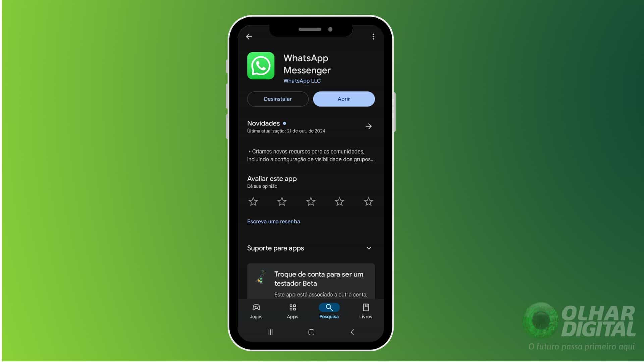Viewport: 644px width, 362px height.
Task: Open the three-dot overflow menu
Action: point(373,36)
